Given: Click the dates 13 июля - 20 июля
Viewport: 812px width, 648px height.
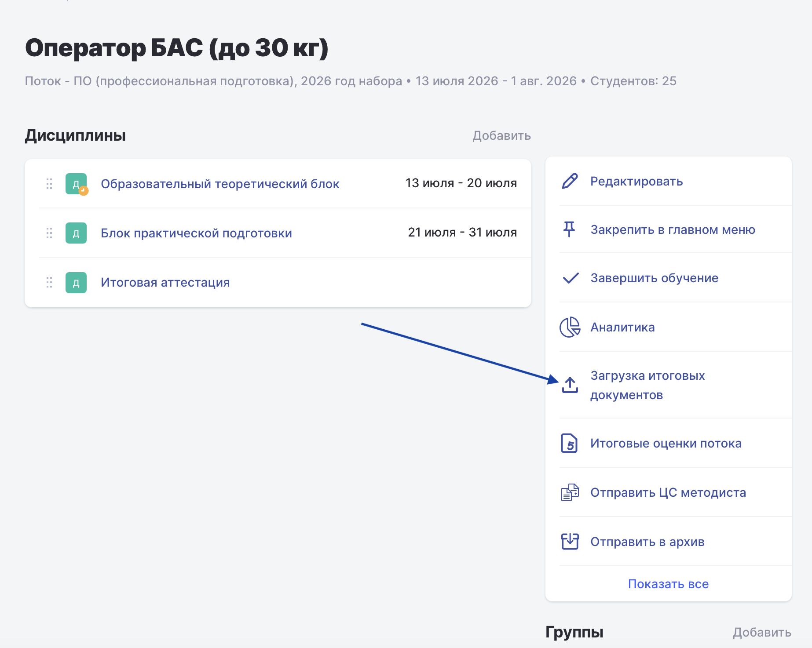Looking at the screenshot, I should [x=461, y=183].
